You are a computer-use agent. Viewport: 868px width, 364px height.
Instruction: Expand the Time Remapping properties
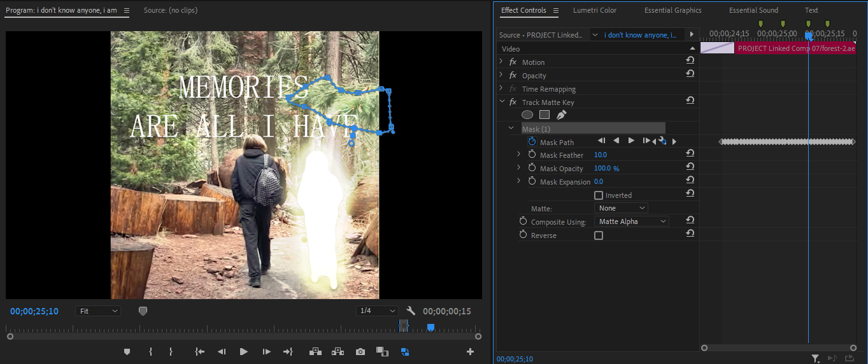point(501,88)
